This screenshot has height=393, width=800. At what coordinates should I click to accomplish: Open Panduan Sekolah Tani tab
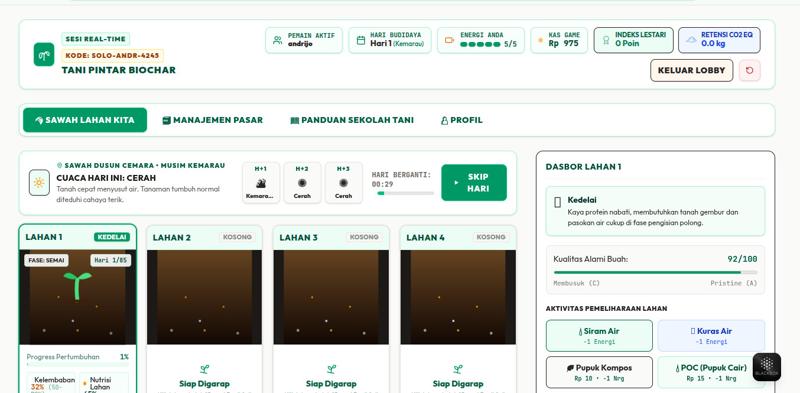(x=352, y=120)
